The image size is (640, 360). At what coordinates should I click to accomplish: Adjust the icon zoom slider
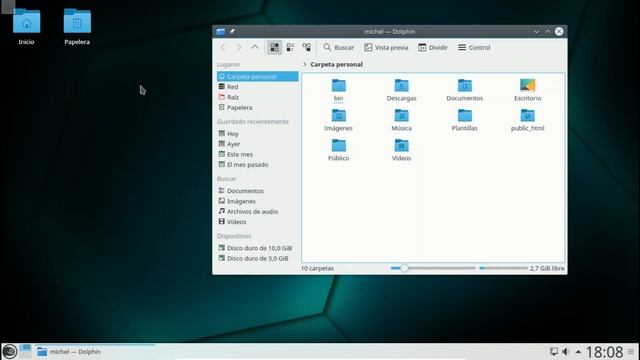point(433,268)
